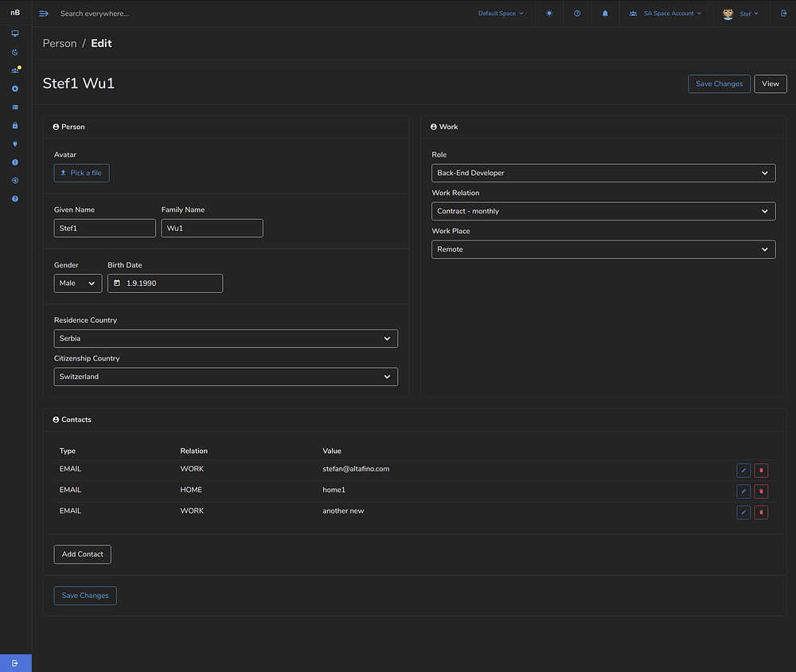Edit the stefan@altafino.com contact with pencil icon
The height and width of the screenshot is (672, 796).
743,471
